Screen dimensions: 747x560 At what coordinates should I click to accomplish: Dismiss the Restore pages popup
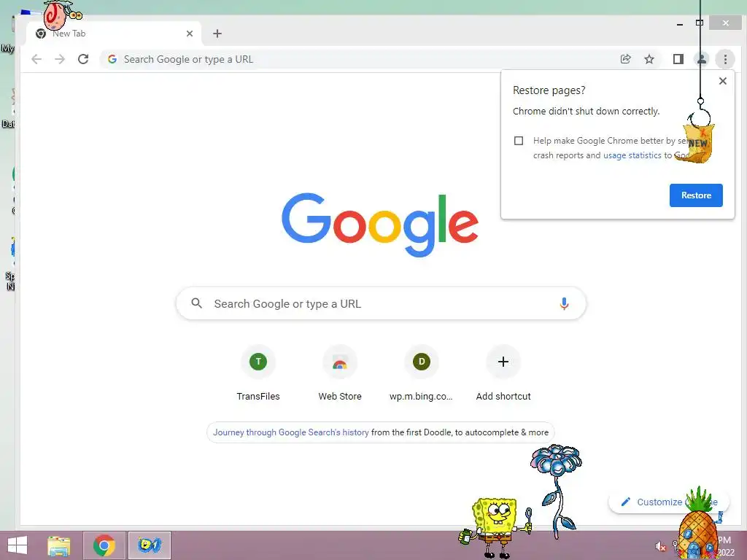pyautogui.click(x=723, y=81)
